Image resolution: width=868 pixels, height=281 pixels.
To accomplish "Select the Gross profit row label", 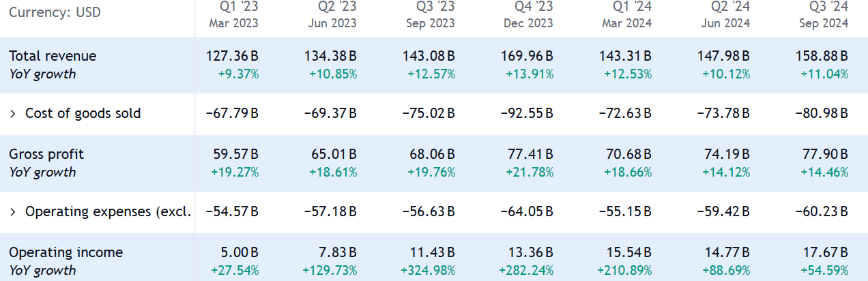I will pos(46,155).
